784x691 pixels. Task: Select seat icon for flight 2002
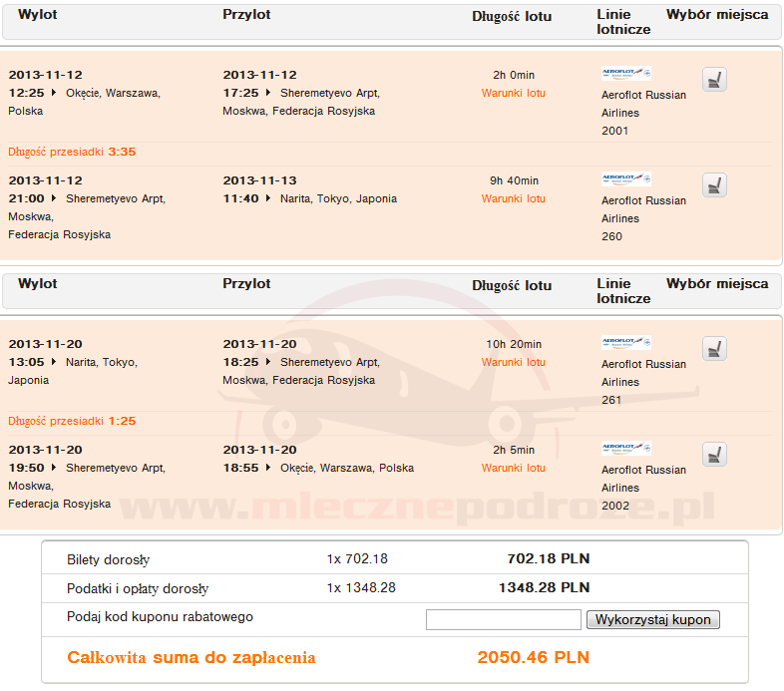tap(714, 455)
